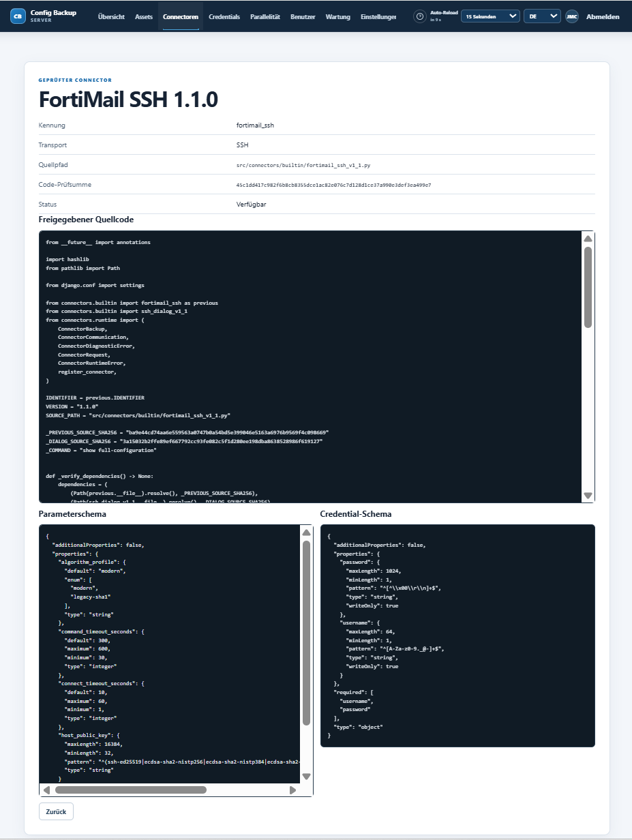
Task: Click "maxLength": 1024 in Credential-Schema
Action: coord(374,571)
